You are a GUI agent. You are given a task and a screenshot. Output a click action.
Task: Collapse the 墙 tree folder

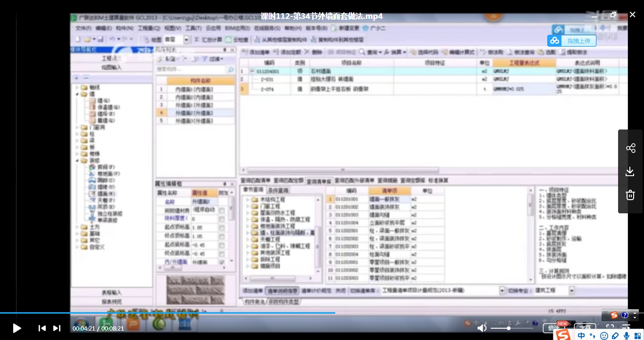pyautogui.click(x=77, y=94)
